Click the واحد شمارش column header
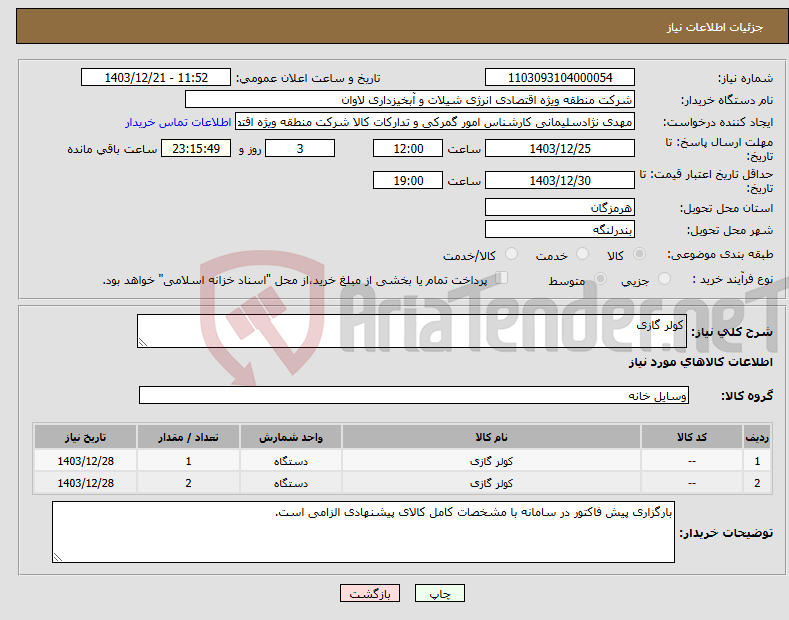 pyautogui.click(x=291, y=437)
